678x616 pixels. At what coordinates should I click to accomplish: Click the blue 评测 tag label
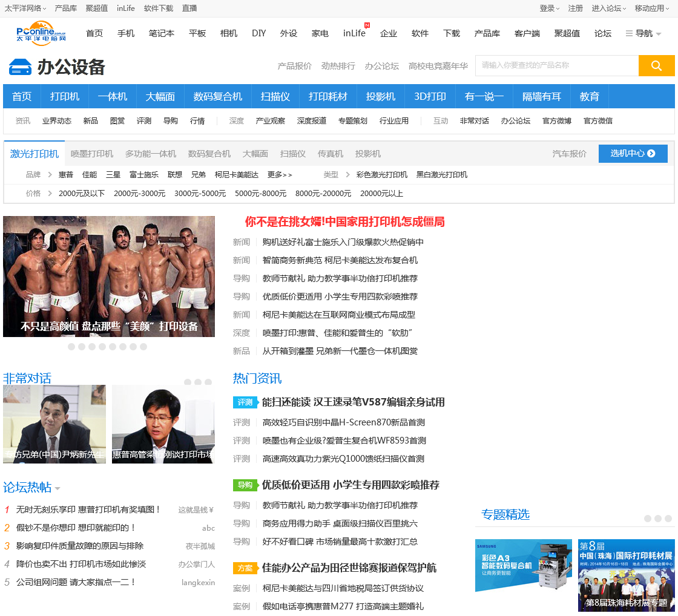245,402
